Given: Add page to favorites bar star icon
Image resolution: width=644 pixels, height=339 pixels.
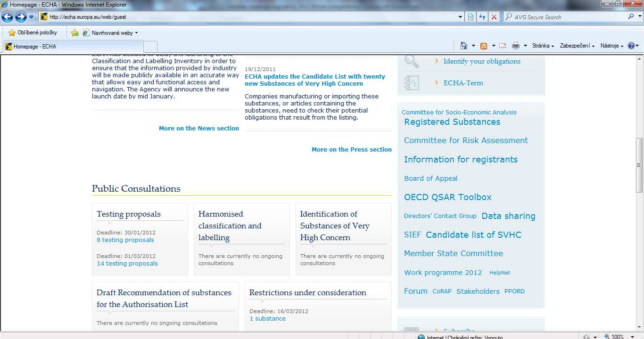Looking at the screenshot, I should 75,33.
